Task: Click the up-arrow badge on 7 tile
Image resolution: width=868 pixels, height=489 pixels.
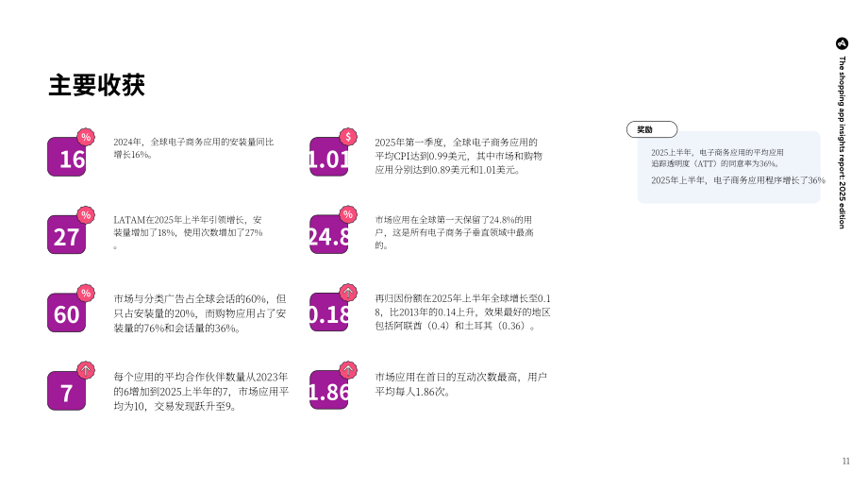Action: click(86, 370)
